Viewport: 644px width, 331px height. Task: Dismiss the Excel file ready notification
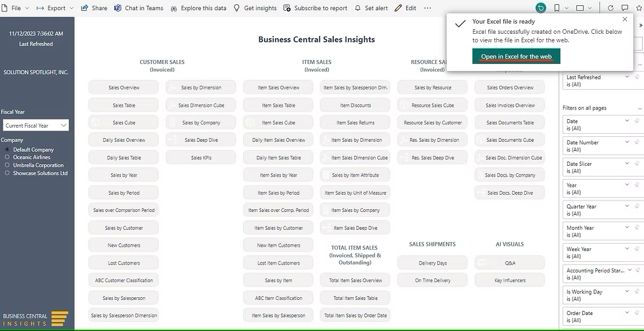[x=625, y=19]
